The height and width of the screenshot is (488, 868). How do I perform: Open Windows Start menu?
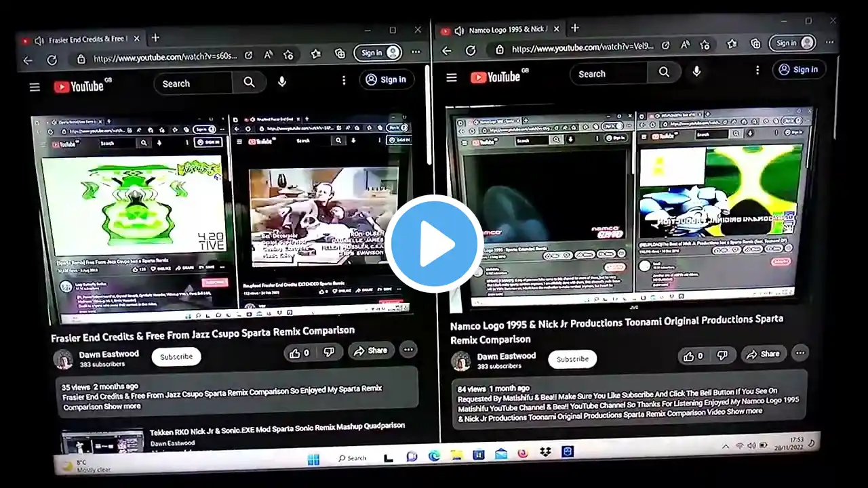coord(313,460)
